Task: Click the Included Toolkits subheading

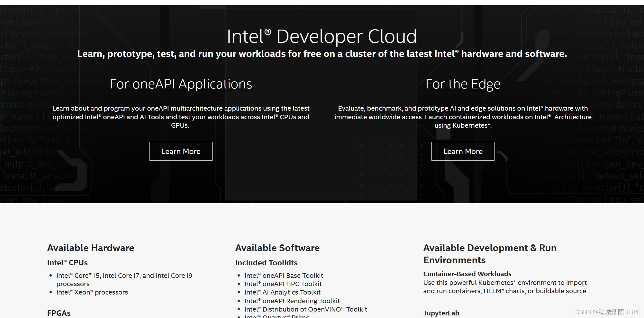Action: click(266, 263)
